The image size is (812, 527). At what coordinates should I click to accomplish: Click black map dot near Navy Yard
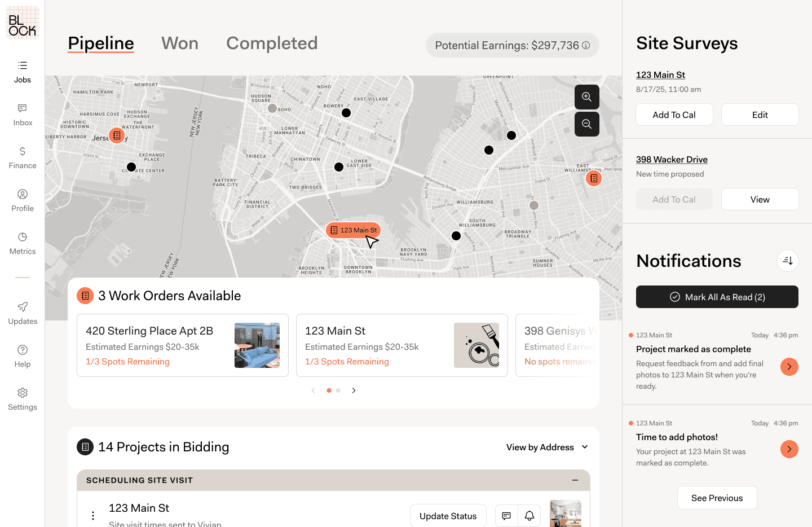[456, 236]
